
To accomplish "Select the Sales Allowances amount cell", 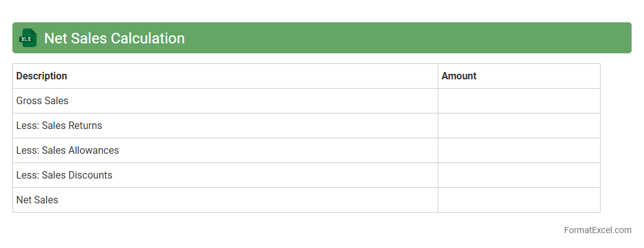I will point(519,151).
